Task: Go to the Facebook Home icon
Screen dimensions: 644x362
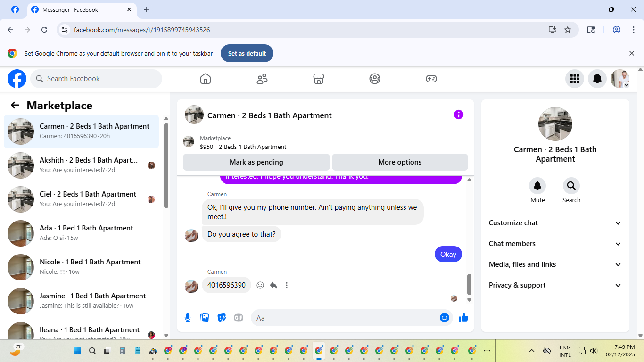Action: click(x=206, y=79)
